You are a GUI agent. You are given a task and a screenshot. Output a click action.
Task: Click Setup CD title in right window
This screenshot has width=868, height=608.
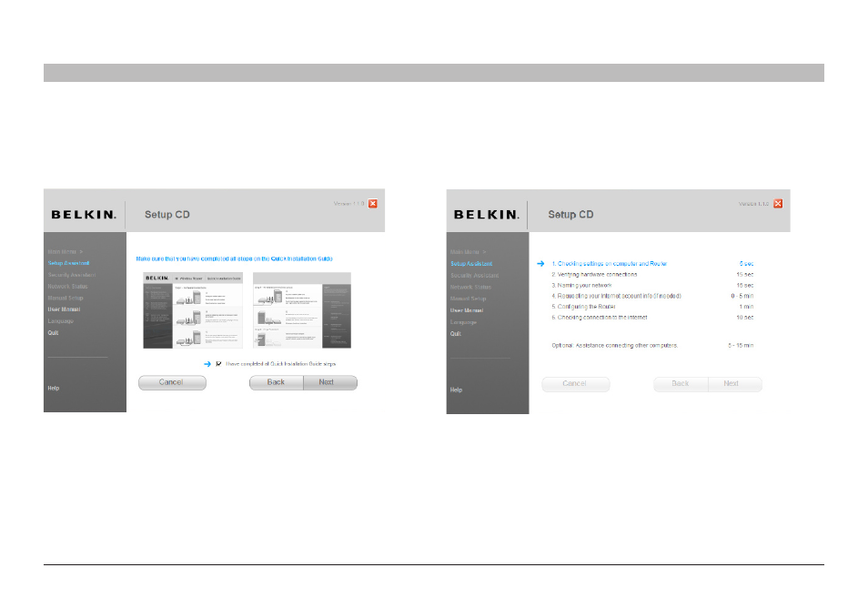570,214
